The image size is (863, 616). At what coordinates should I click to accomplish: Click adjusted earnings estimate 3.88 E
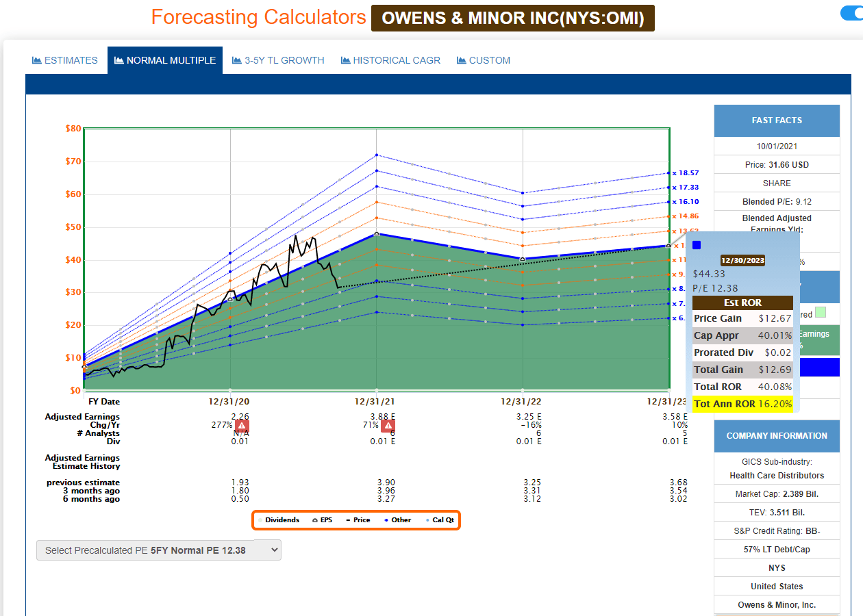383,417
